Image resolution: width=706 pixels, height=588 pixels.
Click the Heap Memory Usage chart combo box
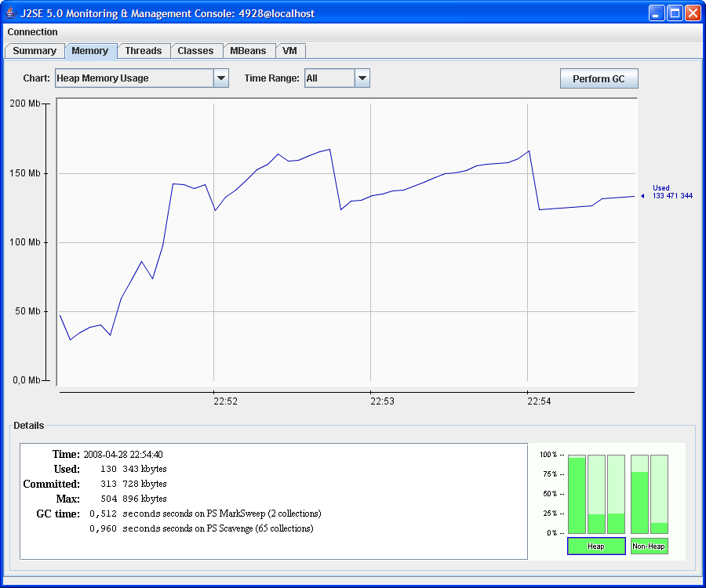(x=142, y=78)
